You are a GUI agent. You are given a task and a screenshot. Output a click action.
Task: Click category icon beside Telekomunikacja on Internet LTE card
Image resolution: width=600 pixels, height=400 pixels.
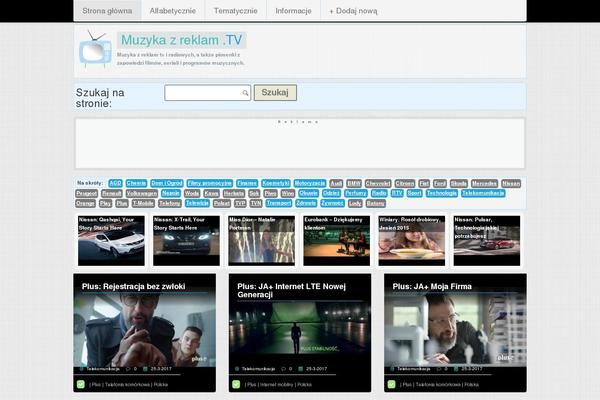pos(237,369)
